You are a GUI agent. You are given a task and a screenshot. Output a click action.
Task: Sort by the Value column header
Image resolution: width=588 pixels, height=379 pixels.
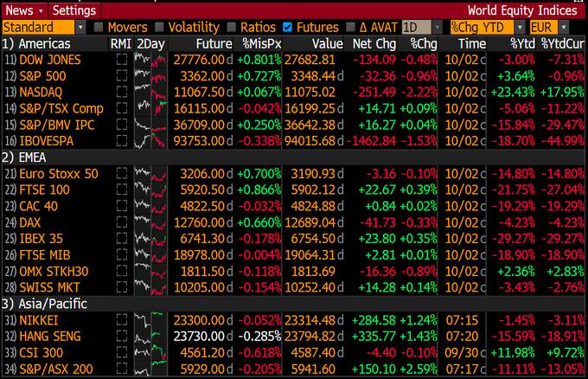pyautogui.click(x=328, y=44)
